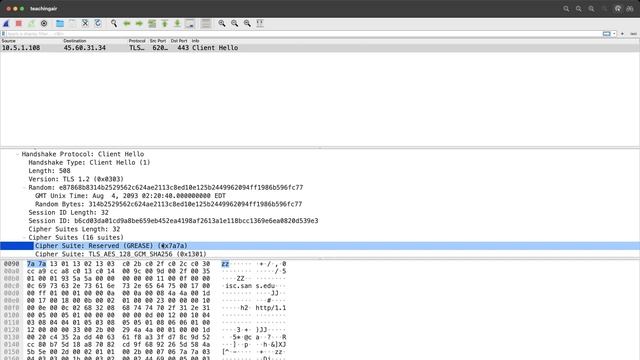Restart the current capture via green fin icon
The width and height of the screenshot is (640, 360).
coord(31,24)
